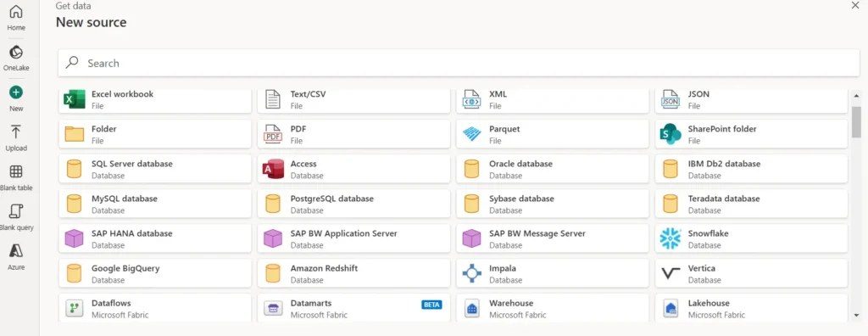Click the 'Warehouse' label text
Image resolution: width=868 pixels, height=336 pixels.
coord(511,303)
